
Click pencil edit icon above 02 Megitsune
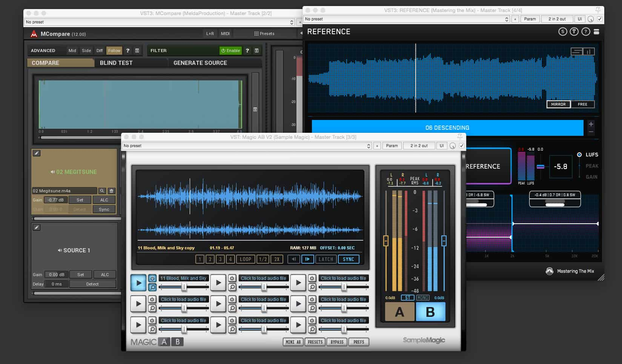[37, 153]
